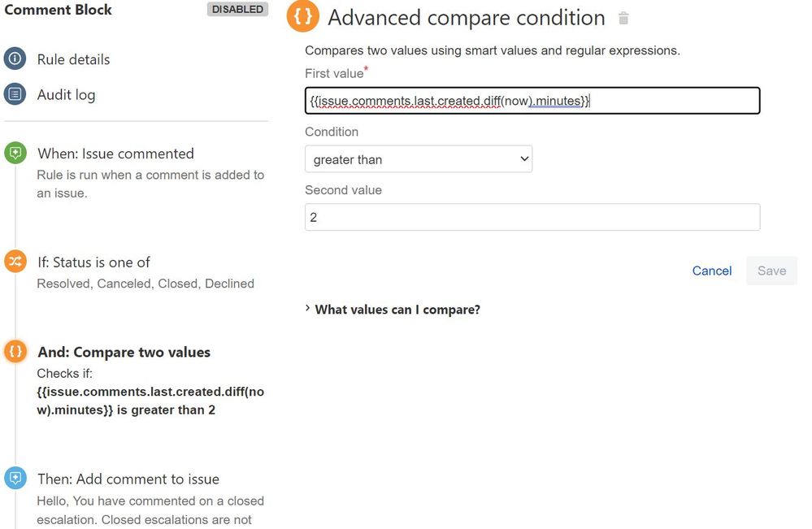Select the When: Issue commented trigger step

point(115,154)
